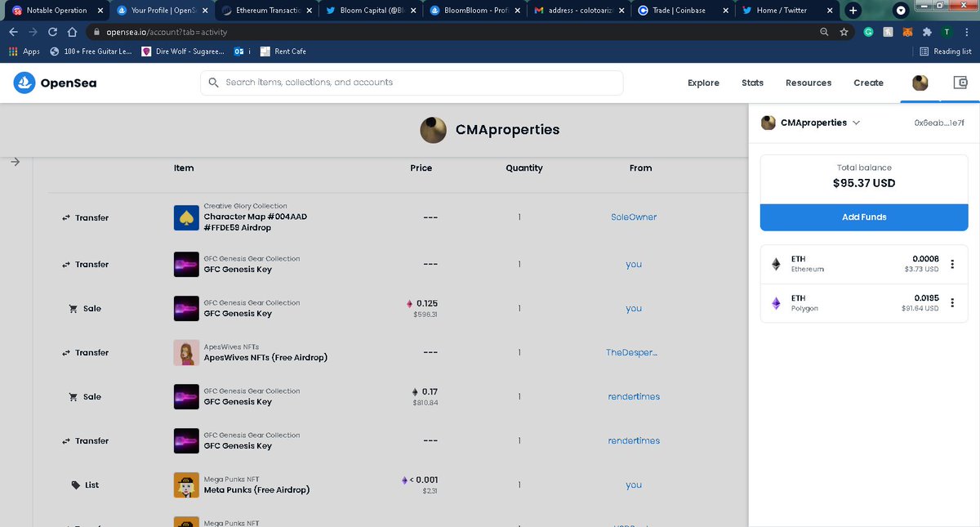Open Chrome three-dot menu
The height and width of the screenshot is (527, 980).
(x=965, y=32)
